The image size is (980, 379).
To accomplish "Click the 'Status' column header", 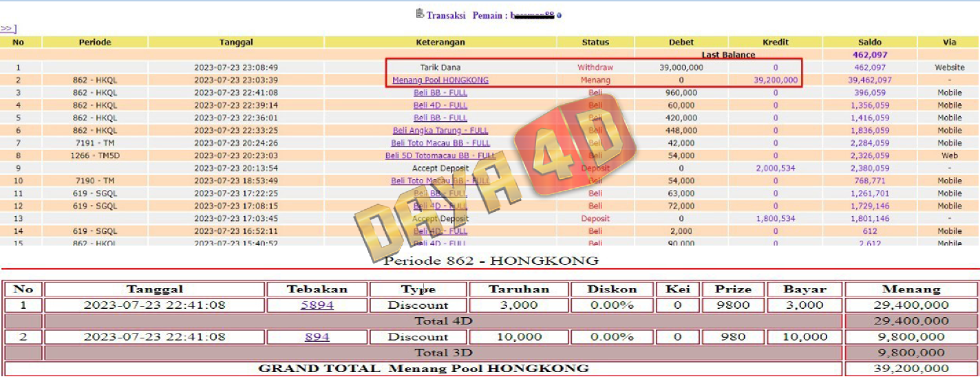I will (x=595, y=42).
